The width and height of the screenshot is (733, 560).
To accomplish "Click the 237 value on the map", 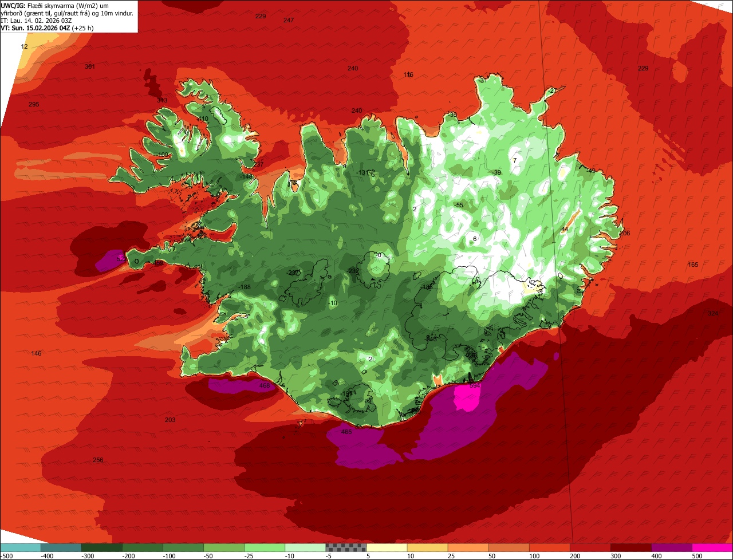I will [x=259, y=164].
